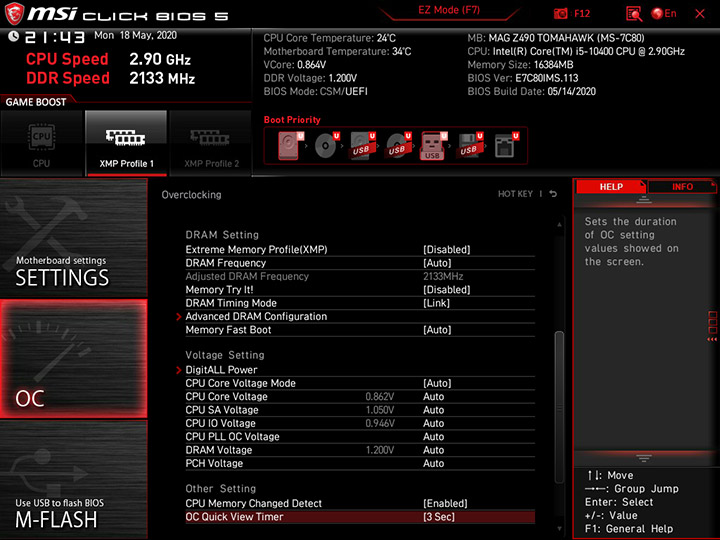Change Extreme Memory Profile(XMP) setting
The width and height of the screenshot is (720, 540).
click(x=360, y=250)
